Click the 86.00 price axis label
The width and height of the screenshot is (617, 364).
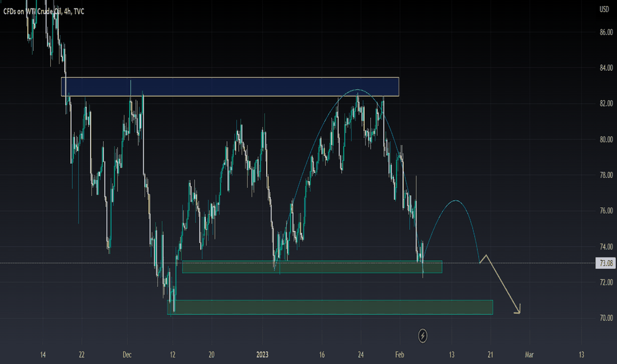pyautogui.click(x=606, y=32)
